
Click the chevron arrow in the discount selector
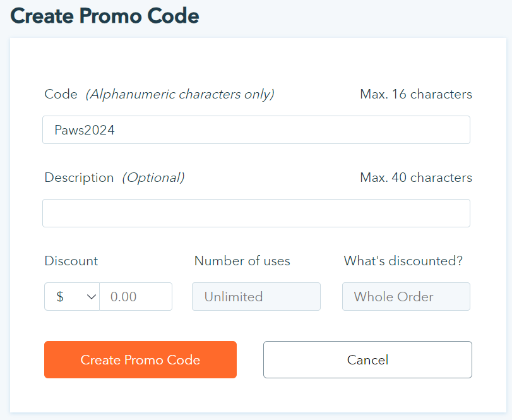(x=91, y=297)
